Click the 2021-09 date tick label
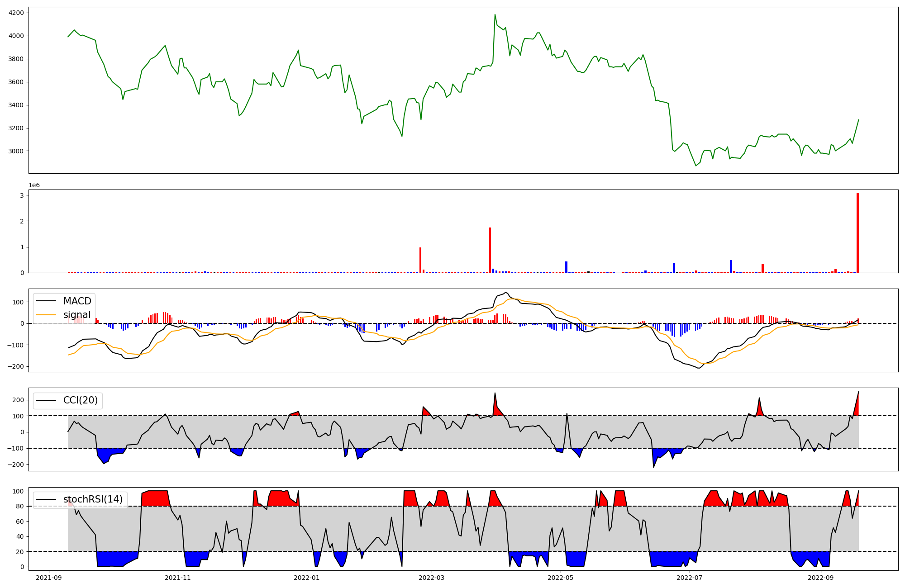 [x=49, y=578]
